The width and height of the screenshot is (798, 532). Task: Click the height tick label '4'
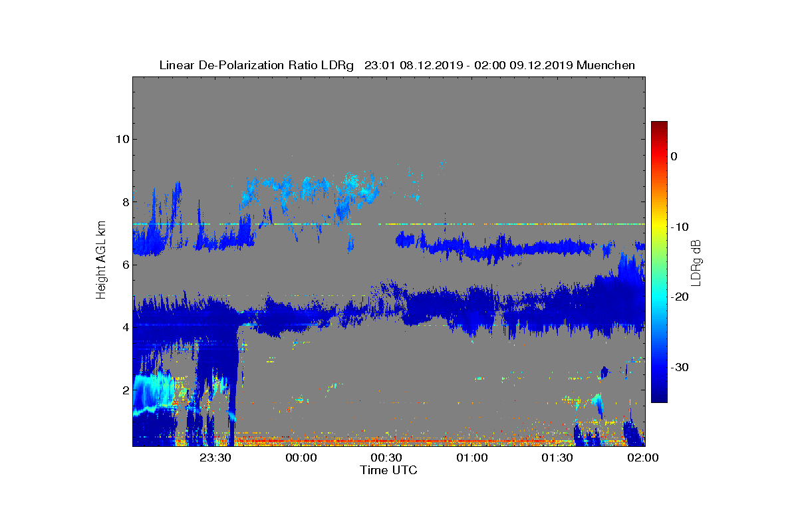pos(124,327)
